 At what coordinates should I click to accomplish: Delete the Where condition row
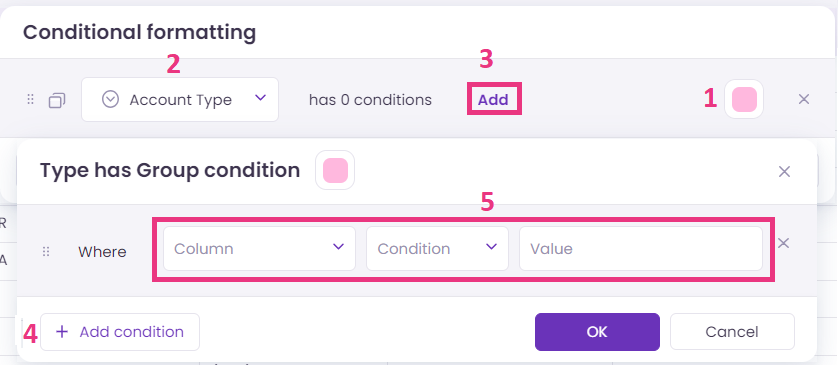[x=783, y=243]
